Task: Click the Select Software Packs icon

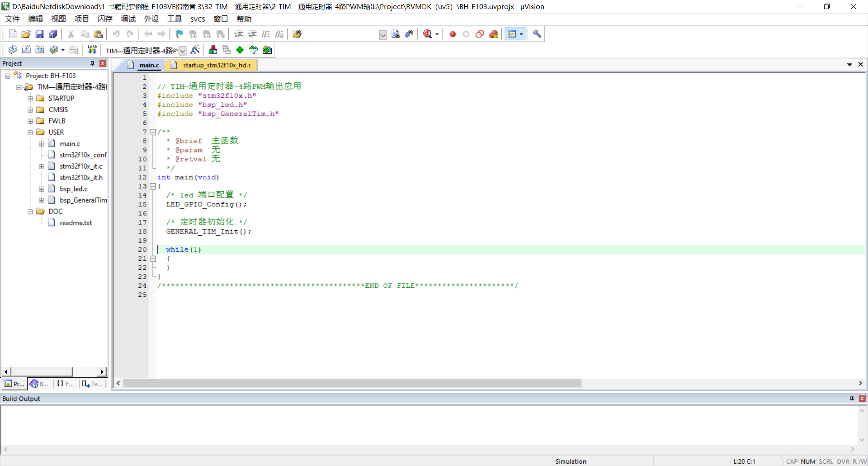Action: pyautogui.click(x=254, y=50)
